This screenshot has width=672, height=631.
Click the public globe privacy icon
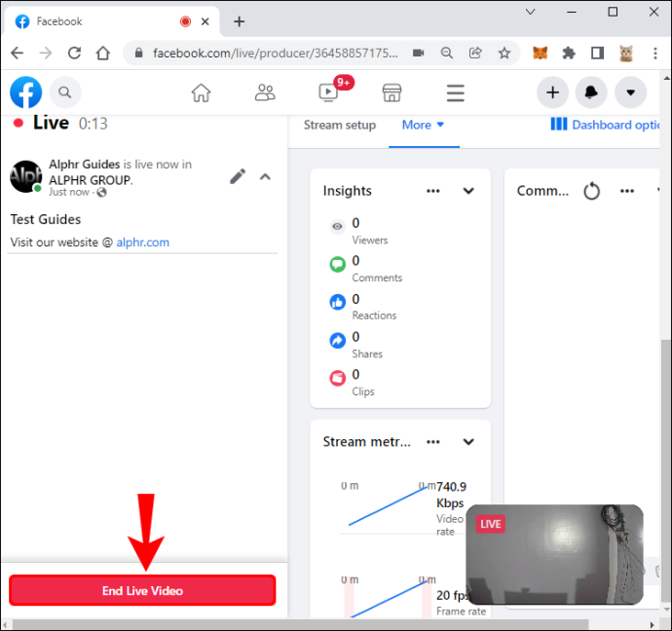(101, 193)
